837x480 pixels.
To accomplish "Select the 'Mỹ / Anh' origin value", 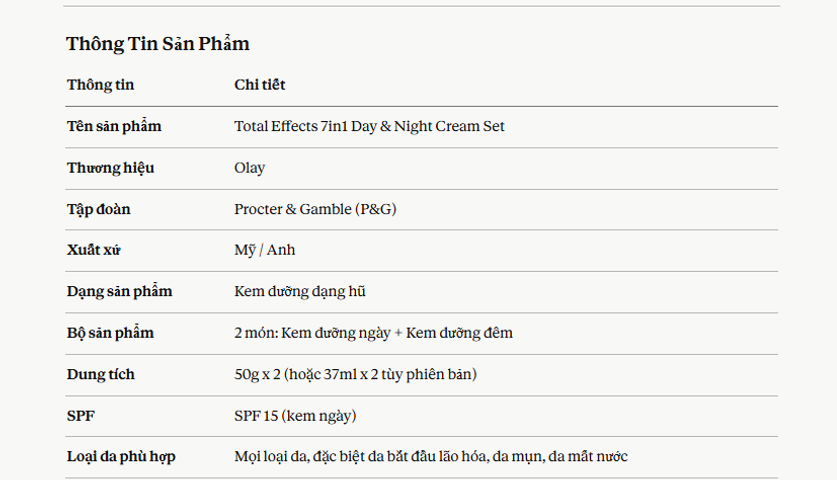I will (264, 250).
